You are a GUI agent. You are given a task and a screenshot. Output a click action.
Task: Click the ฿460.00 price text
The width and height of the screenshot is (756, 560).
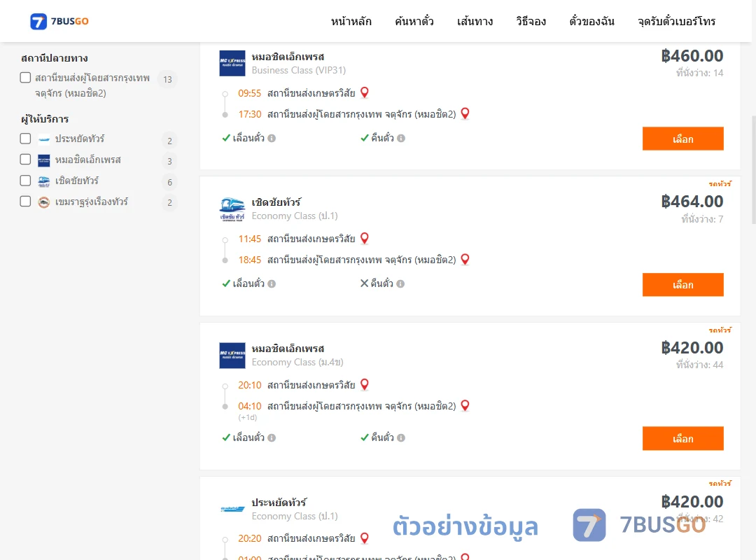tap(692, 56)
